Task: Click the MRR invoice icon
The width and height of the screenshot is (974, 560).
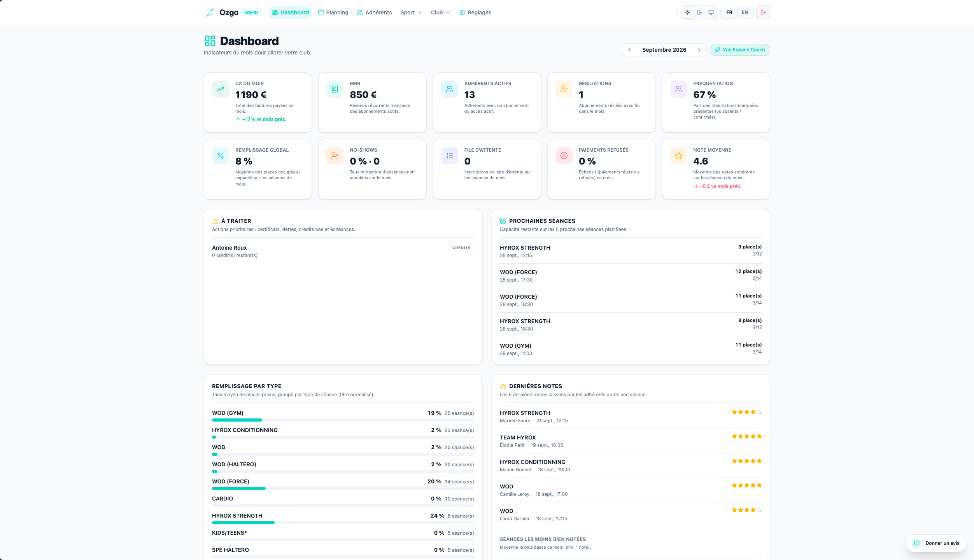Action: coord(335,89)
